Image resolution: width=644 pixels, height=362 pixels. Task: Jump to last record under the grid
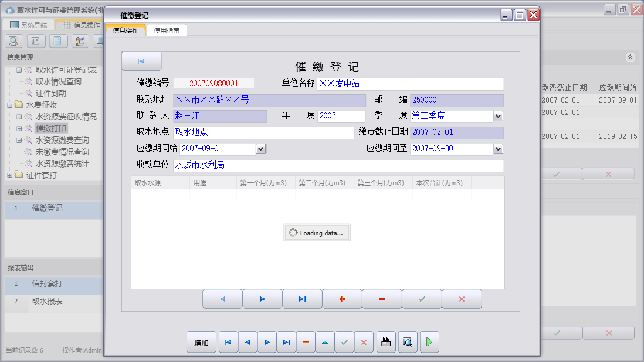pyautogui.click(x=302, y=299)
